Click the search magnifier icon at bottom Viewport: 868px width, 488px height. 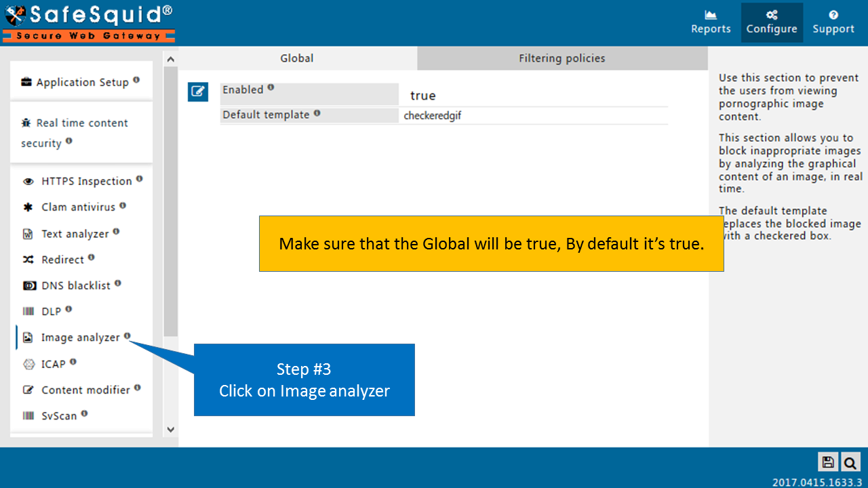click(850, 462)
